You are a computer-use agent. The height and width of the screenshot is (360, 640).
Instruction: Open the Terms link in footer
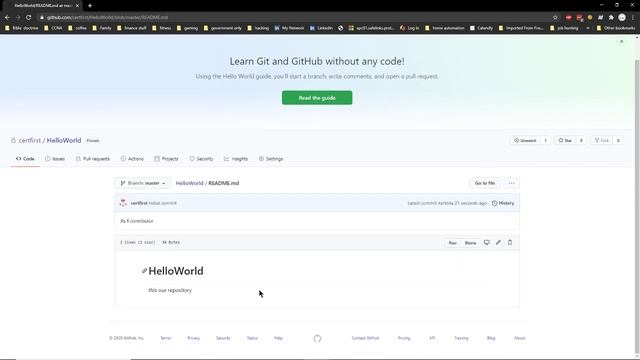[166, 338]
